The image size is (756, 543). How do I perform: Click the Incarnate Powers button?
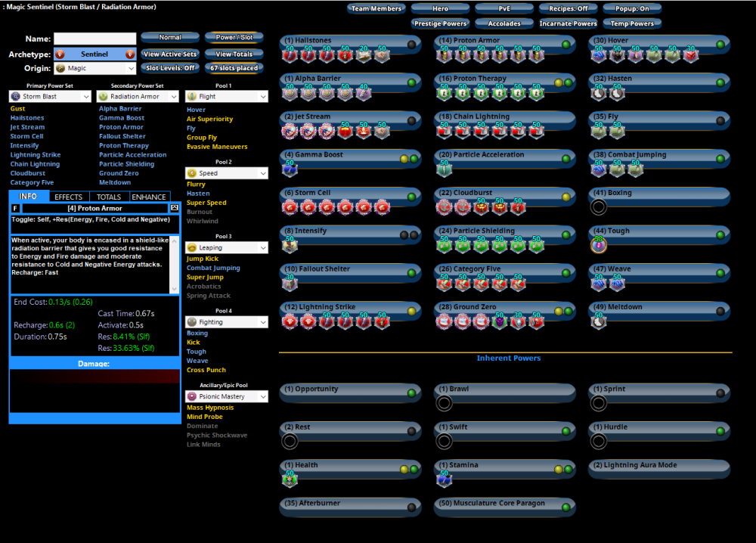click(568, 23)
